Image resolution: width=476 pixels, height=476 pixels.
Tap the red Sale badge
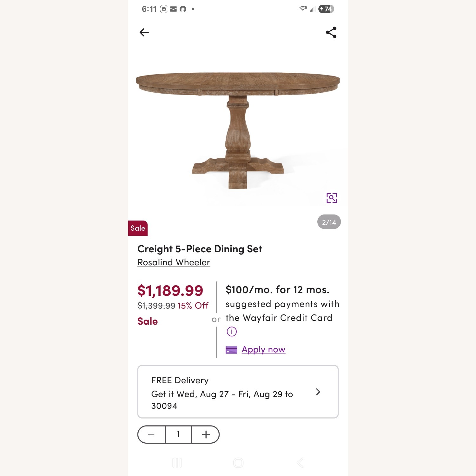tap(138, 228)
